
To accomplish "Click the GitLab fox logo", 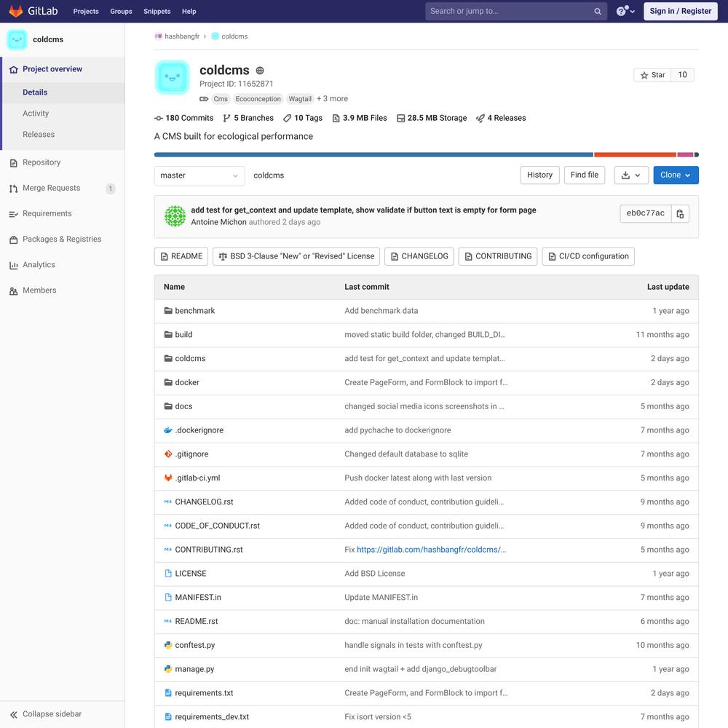I will tap(16, 11).
